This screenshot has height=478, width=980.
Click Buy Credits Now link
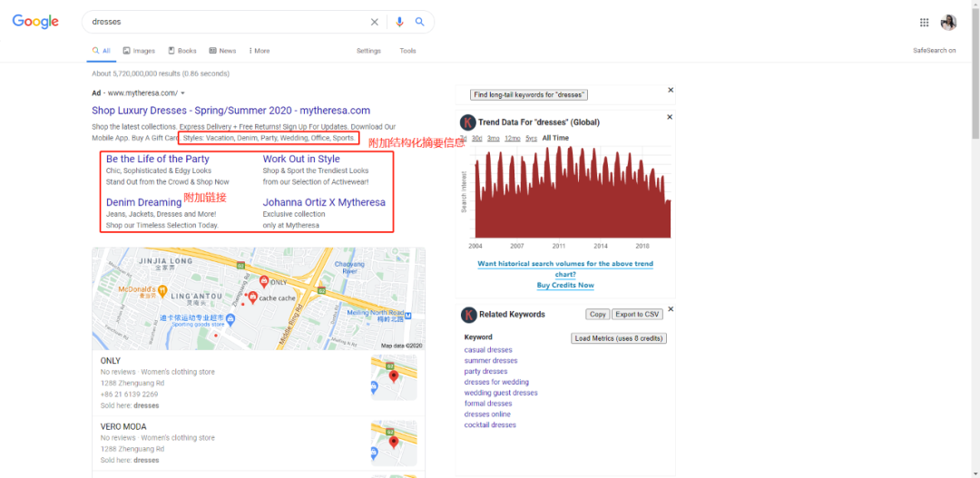pyautogui.click(x=565, y=286)
